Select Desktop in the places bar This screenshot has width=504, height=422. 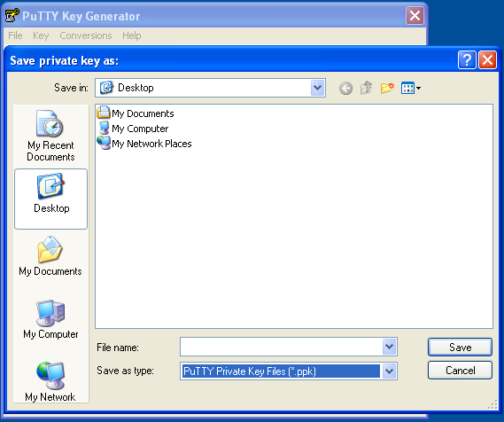pyautogui.click(x=50, y=199)
